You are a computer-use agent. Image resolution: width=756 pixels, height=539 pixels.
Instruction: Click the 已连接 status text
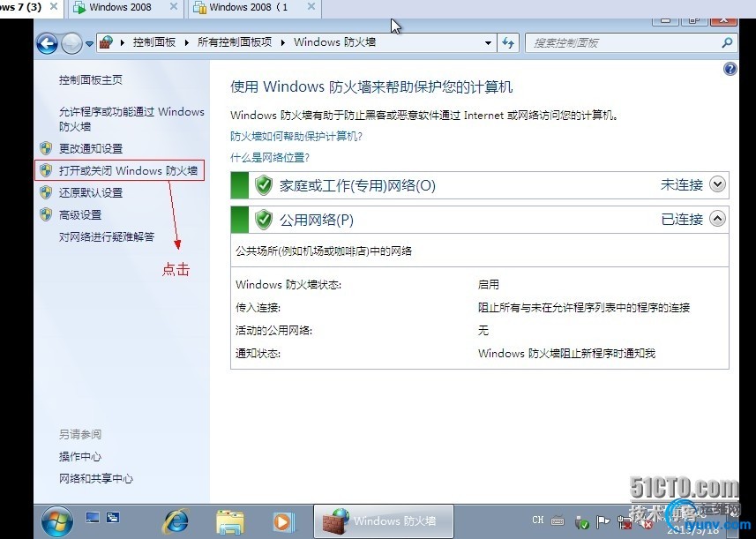point(682,220)
